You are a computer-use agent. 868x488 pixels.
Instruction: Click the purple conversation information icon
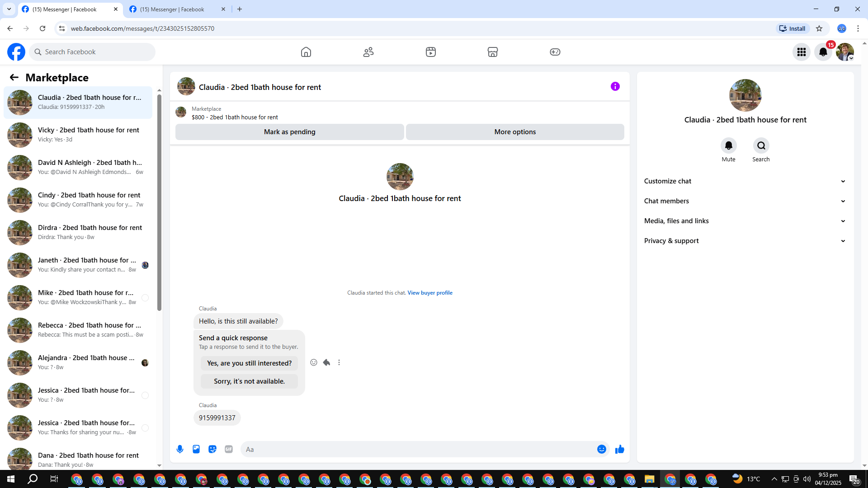(x=615, y=86)
